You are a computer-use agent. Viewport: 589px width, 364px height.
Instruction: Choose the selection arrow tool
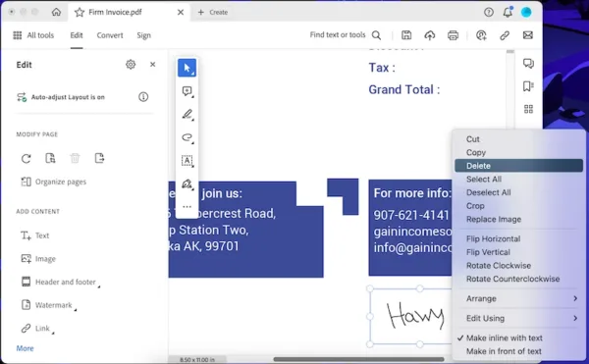(x=187, y=68)
